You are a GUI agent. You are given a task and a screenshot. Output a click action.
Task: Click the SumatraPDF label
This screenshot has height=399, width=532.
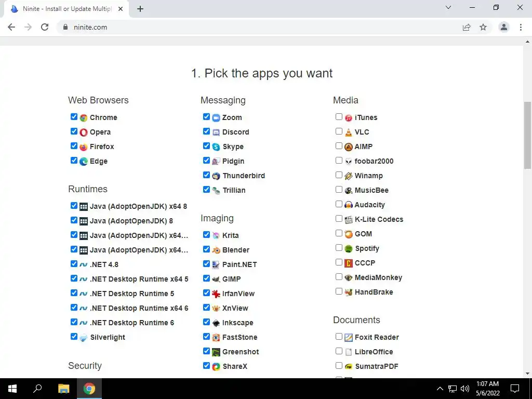pos(377,366)
